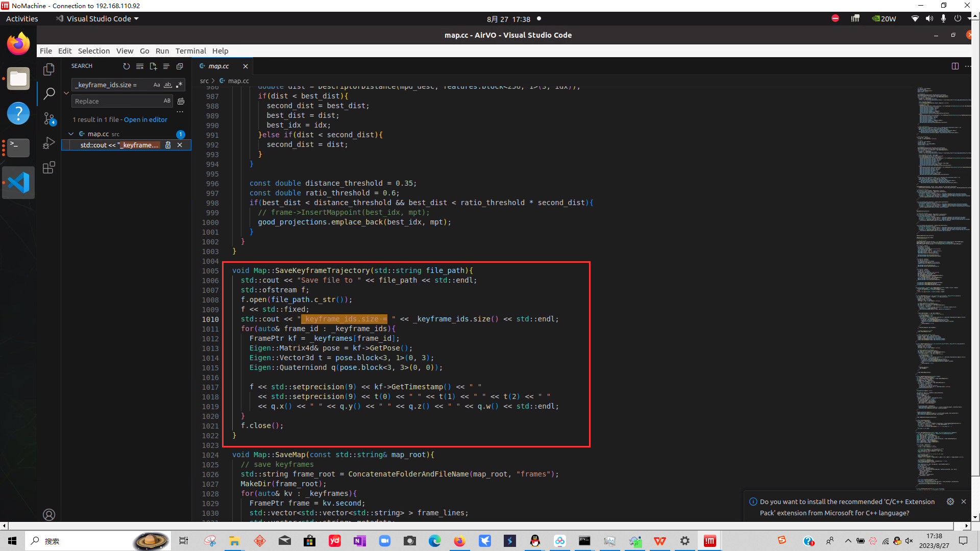The width and height of the screenshot is (980, 551).
Task: Click the Open in editor link
Action: 145,119
